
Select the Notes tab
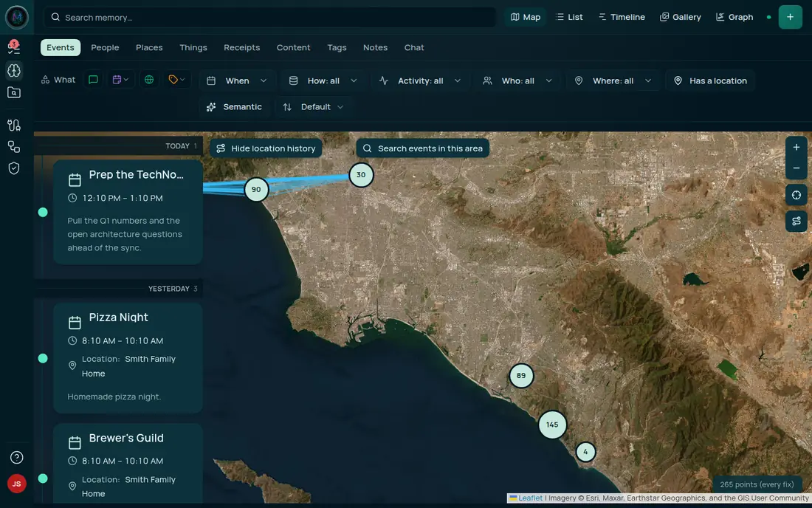375,47
